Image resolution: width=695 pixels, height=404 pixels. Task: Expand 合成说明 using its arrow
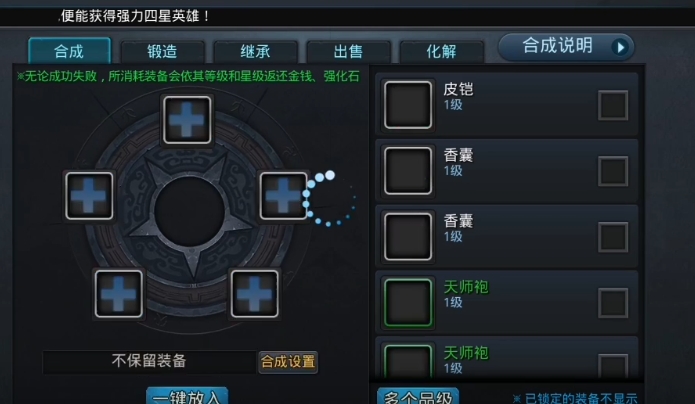point(620,47)
